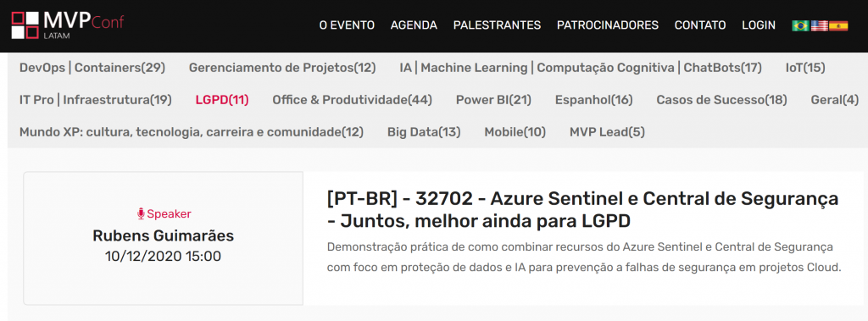The image size is (868, 321).
Task: Click the LOGIN link
Action: click(759, 25)
